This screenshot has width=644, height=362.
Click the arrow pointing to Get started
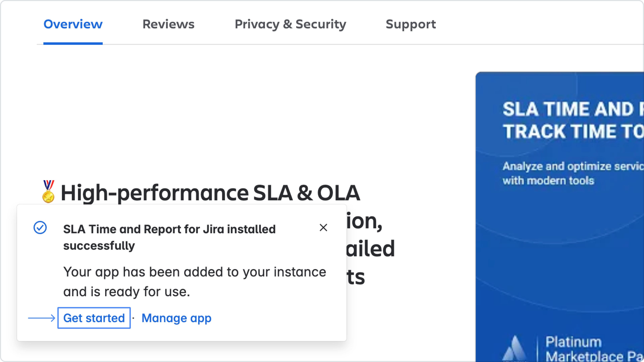click(41, 318)
